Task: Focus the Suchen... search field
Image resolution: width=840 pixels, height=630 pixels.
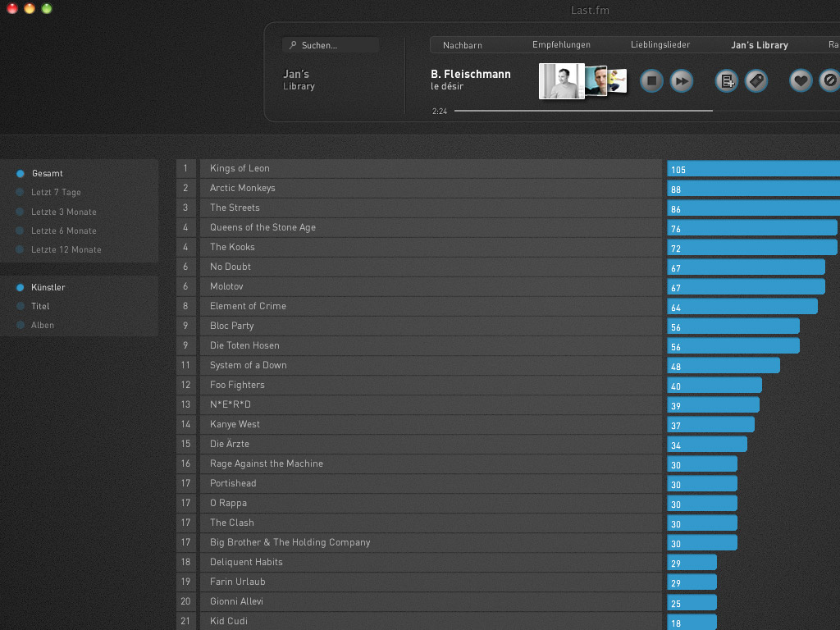Action: click(x=331, y=45)
